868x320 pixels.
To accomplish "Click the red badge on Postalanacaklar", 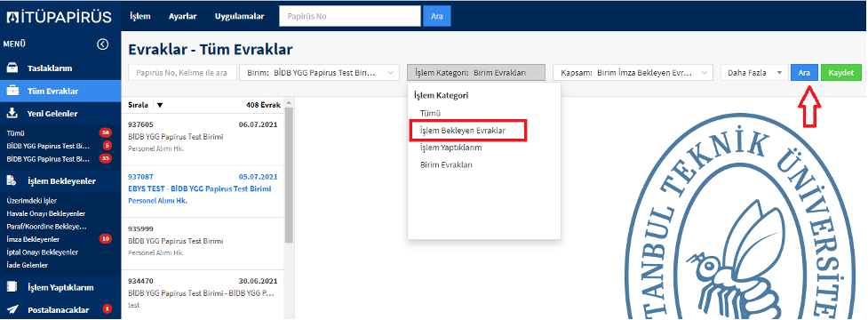I will point(108,309).
